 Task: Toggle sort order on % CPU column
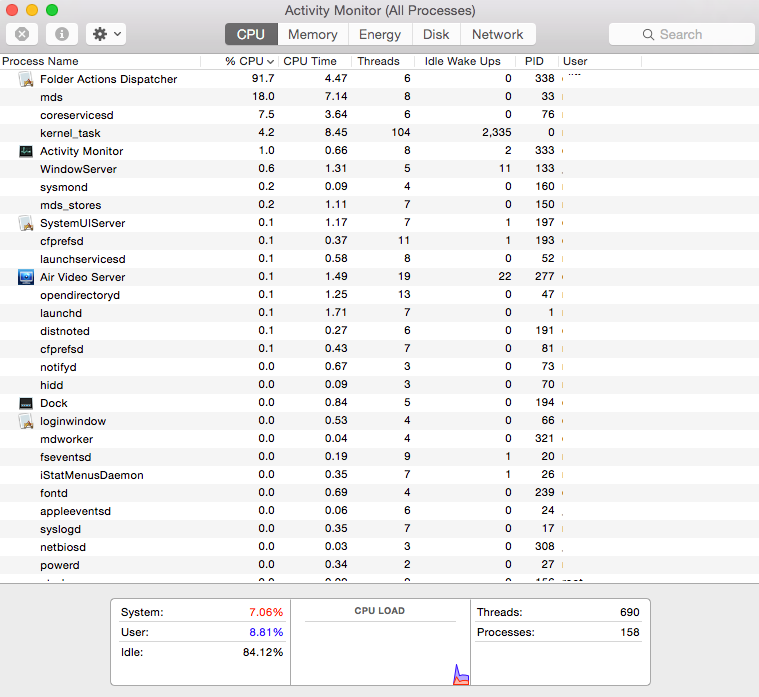point(240,61)
